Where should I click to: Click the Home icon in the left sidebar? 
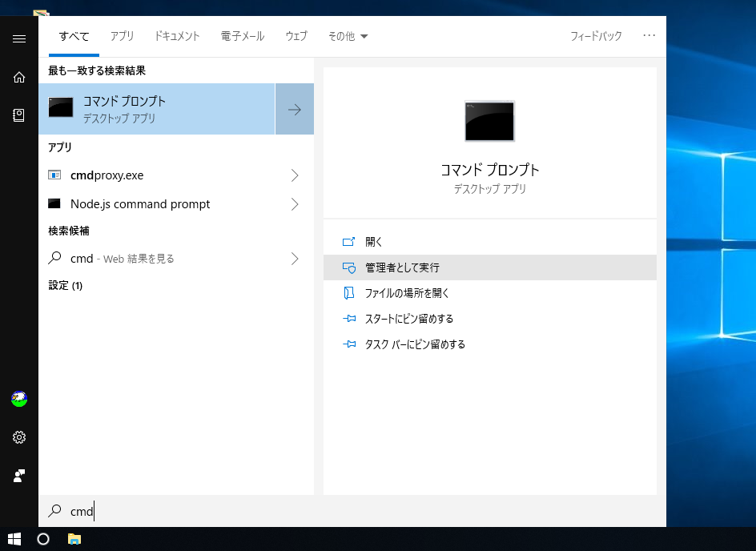18,77
